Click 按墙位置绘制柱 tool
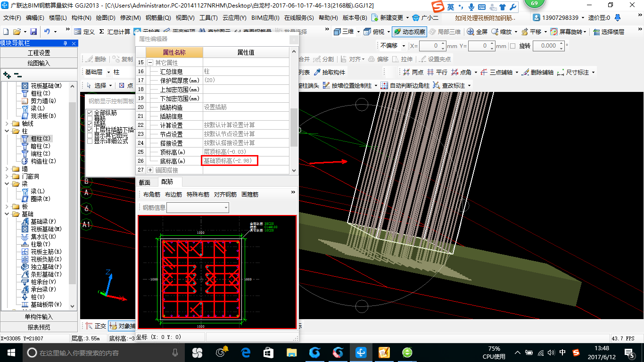The height and width of the screenshot is (362, 644). pos(347,85)
